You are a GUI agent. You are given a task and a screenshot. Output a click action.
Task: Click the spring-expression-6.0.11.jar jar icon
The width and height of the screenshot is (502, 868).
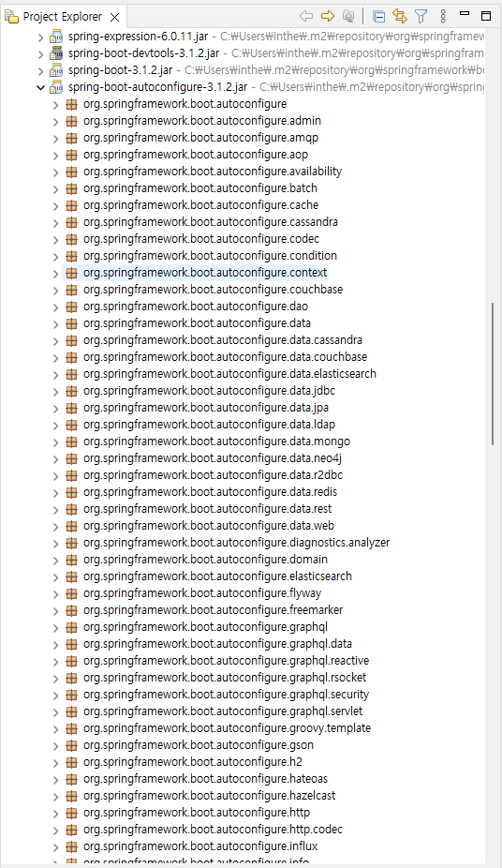coord(56,37)
